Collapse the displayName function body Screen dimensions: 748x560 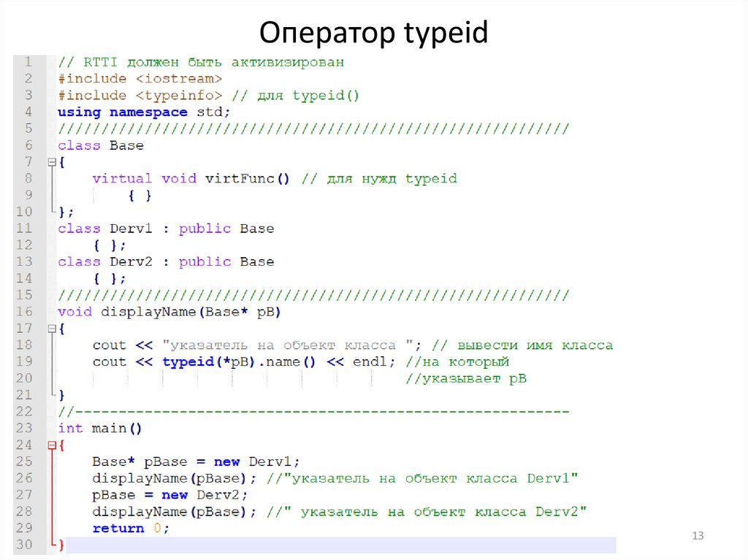pyautogui.click(x=50, y=328)
